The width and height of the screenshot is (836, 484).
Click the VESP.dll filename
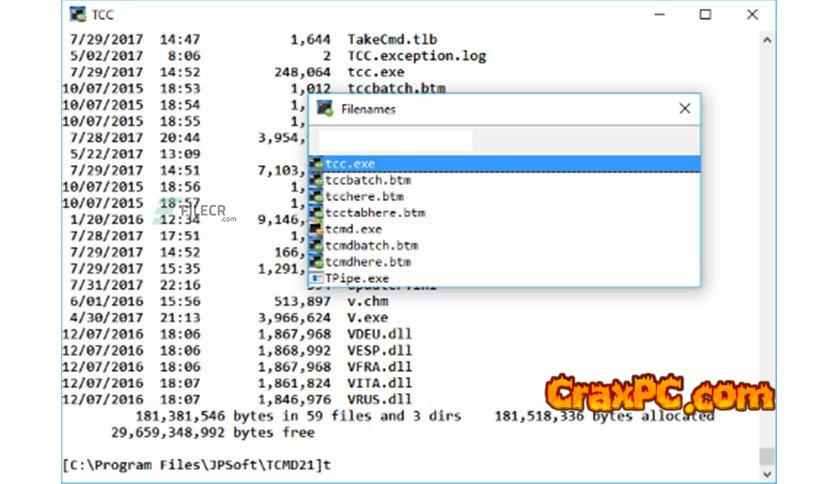[x=380, y=351]
